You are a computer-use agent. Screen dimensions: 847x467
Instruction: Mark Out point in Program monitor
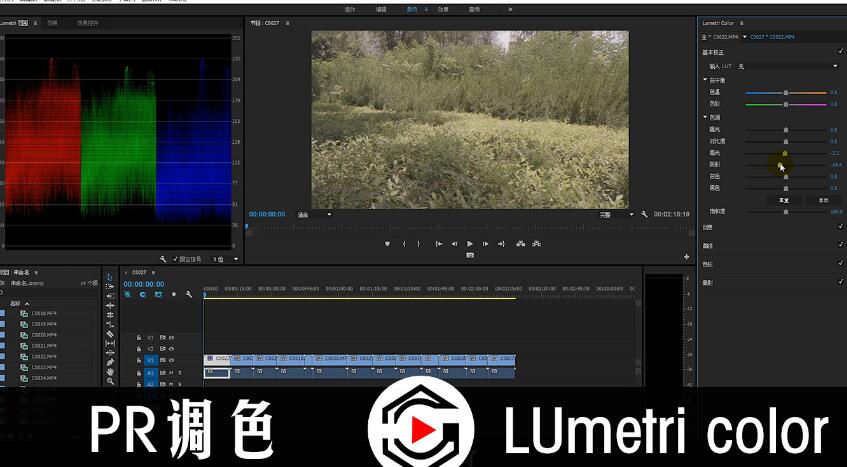(x=418, y=244)
